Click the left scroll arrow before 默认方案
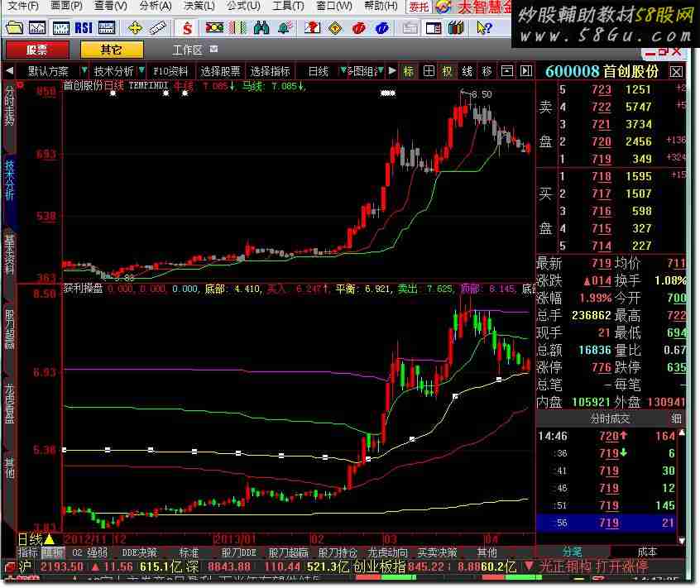This screenshot has width=700, height=588. [9, 71]
